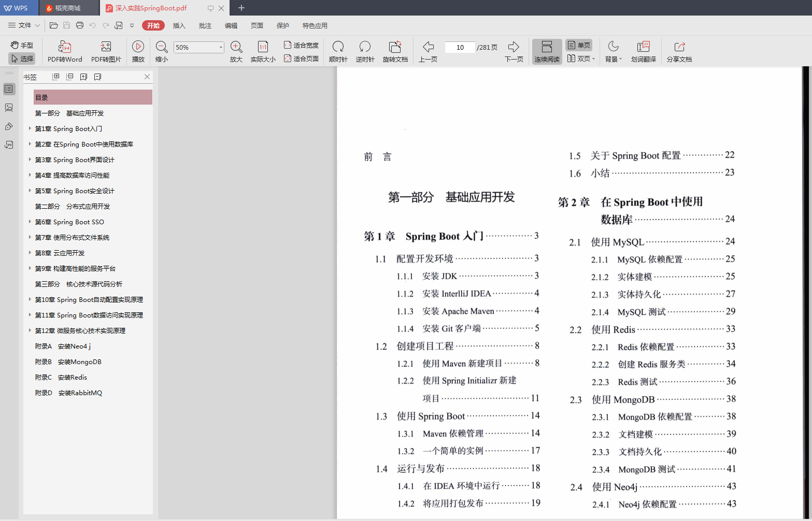Click the save icon in quick toolbar
This screenshot has width=812, height=521.
click(x=66, y=25)
